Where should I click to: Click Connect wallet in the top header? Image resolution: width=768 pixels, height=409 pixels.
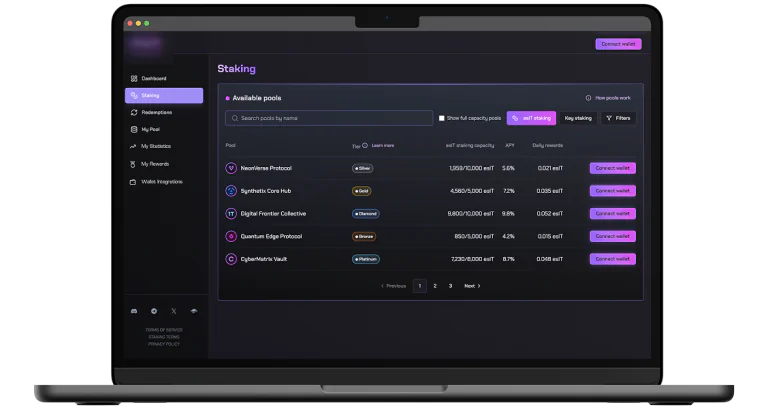(x=618, y=44)
